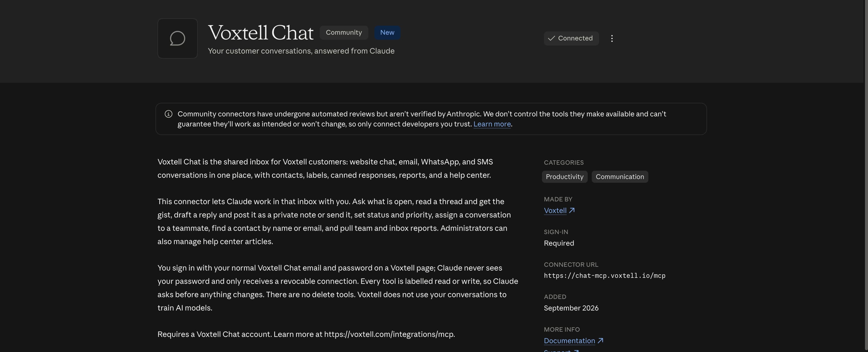Click the paragraph starting 'You sign in with your normal'

(x=338, y=288)
